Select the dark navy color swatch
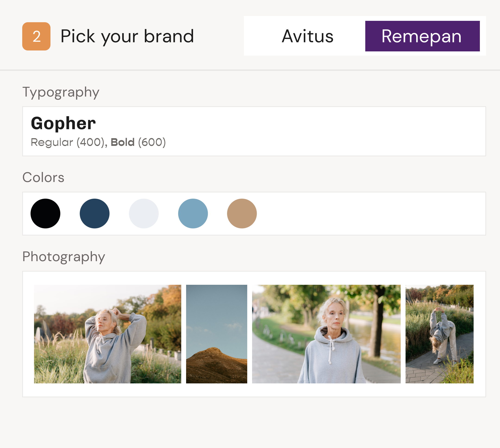 tap(94, 213)
